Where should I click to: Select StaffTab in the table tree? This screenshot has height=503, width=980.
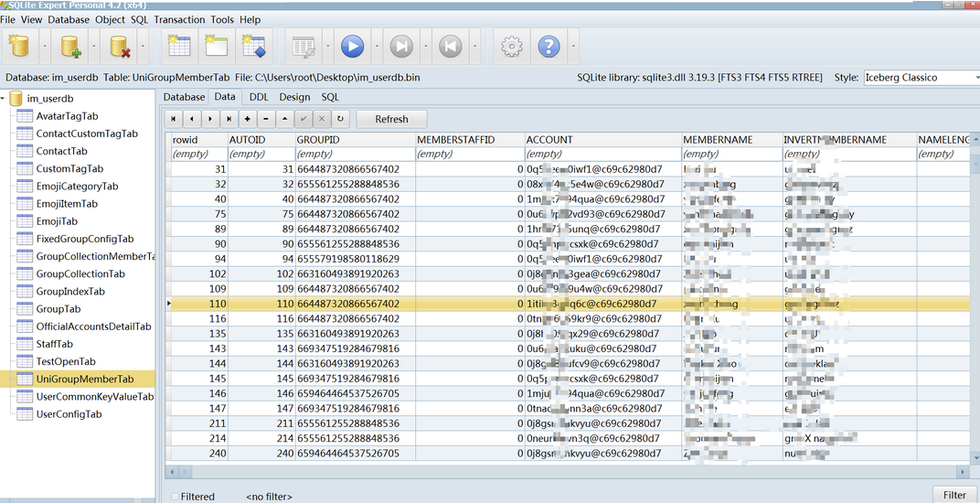click(x=54, y=344)
